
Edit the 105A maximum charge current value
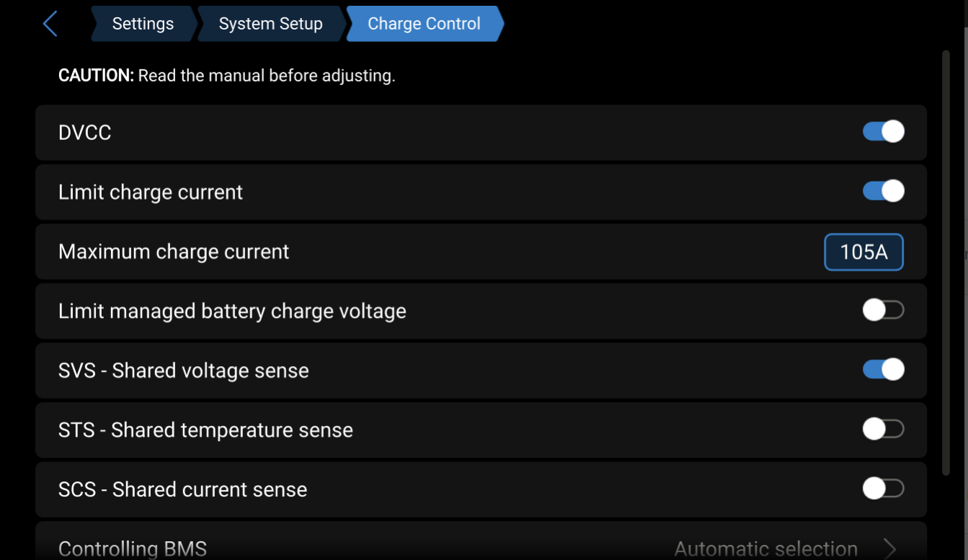click(x=863, y=252)
